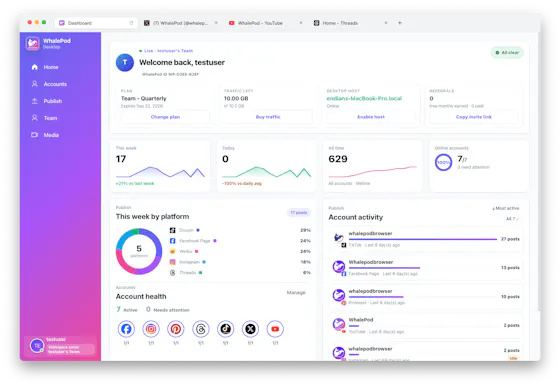560x387 pixels.
Task: Open whalepodbrowser Pinterest row with 10 posts
Action: coord(426,296)
